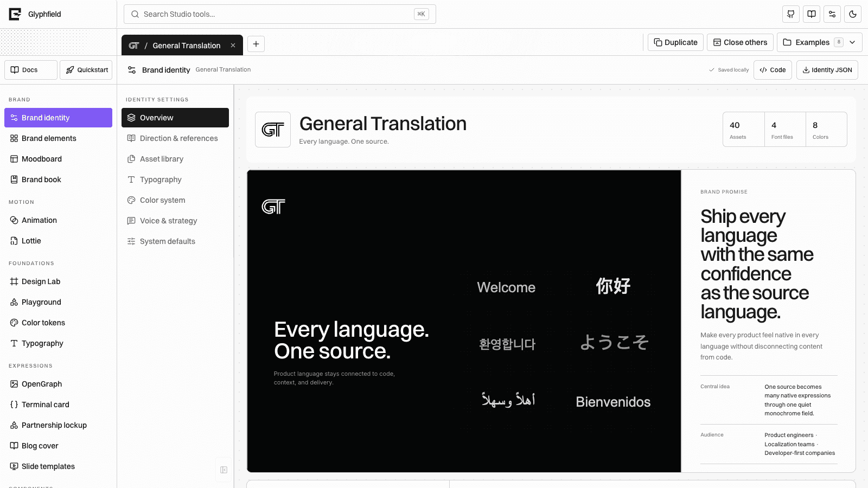
Task: Open Brand elements in sidebar
Action: point(58,138)
